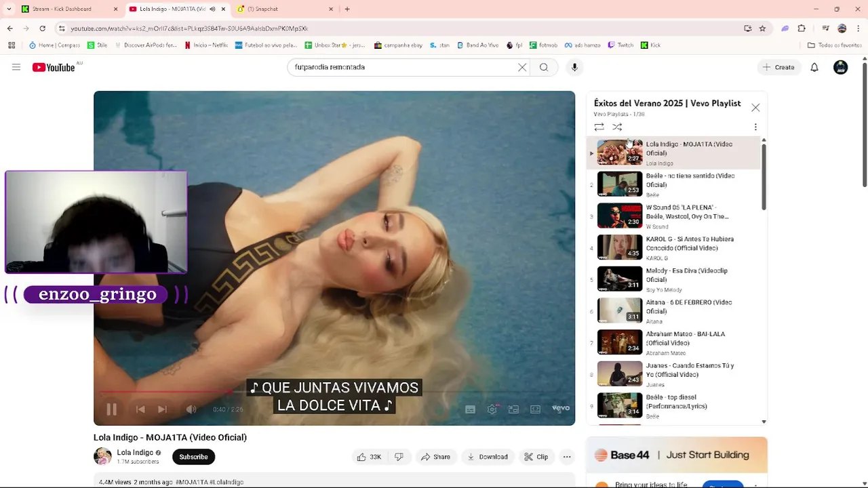Open player settings gear
The height and width of the screenshot is (488, 868).
click(x=492, y=409)
